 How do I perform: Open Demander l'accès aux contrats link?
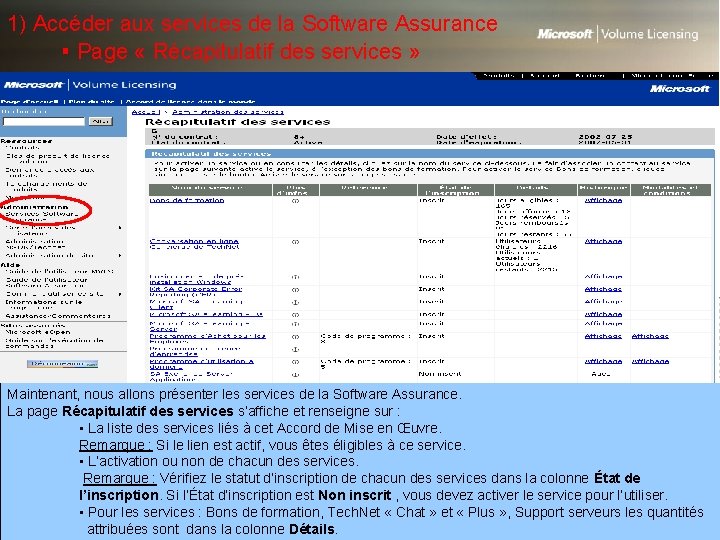(50, 172)
